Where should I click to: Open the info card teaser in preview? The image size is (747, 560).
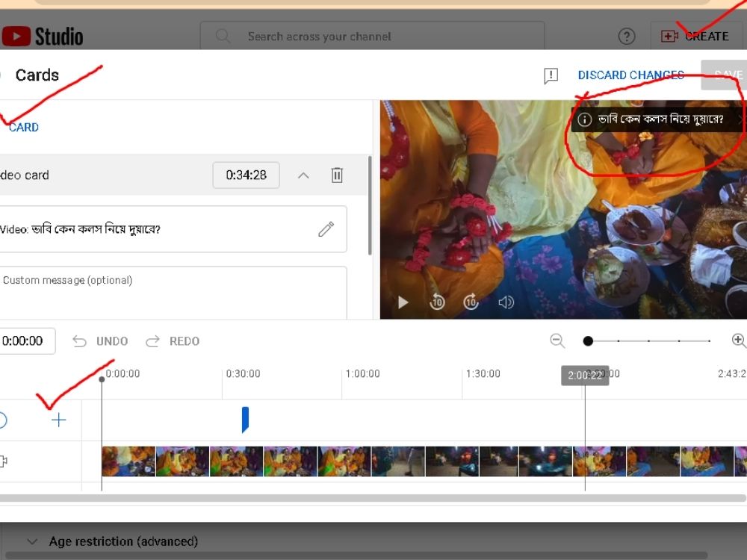[x=657, y=119]
